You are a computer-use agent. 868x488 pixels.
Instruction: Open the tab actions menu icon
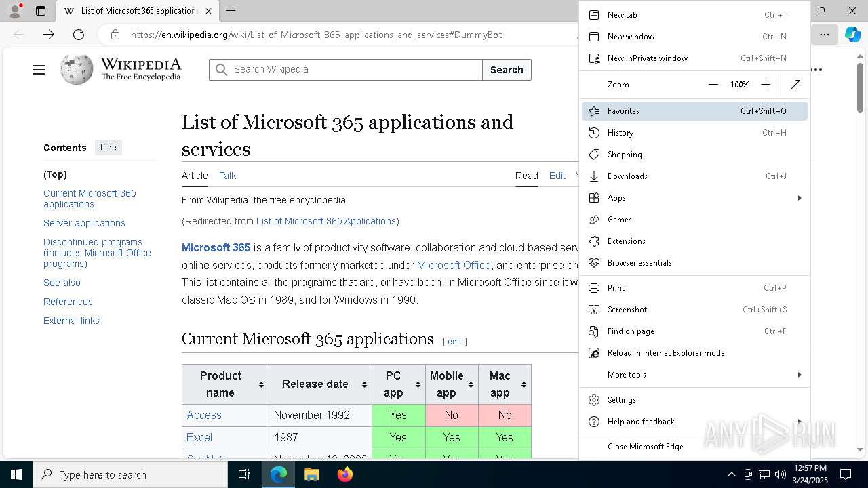(x=41, y=11)
